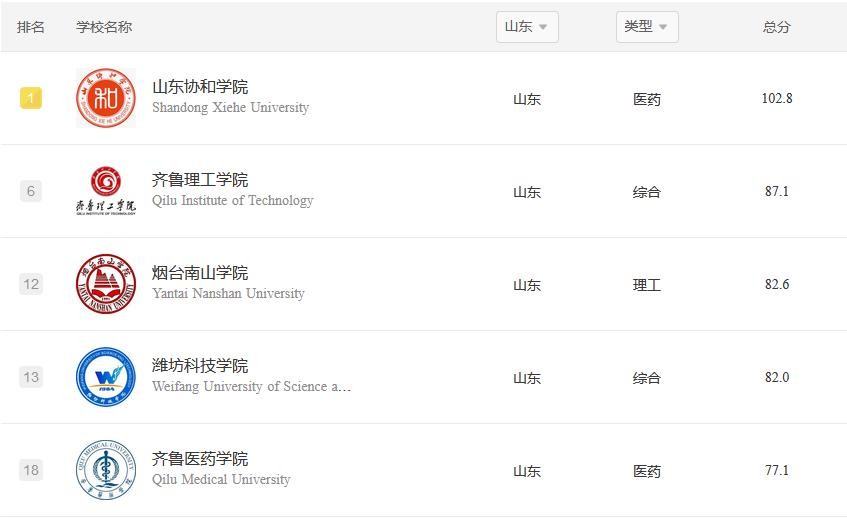Open the 潍坊科技学院 school link

(200, 366)
